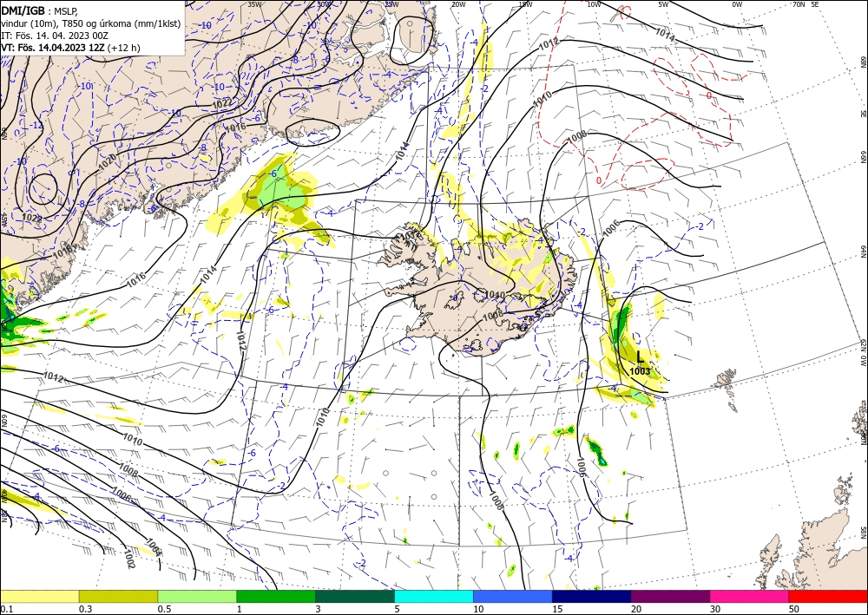This screenshot has height=615, width=868.
Task: Click the 0.3 legend value
Action: click(85, 609)
